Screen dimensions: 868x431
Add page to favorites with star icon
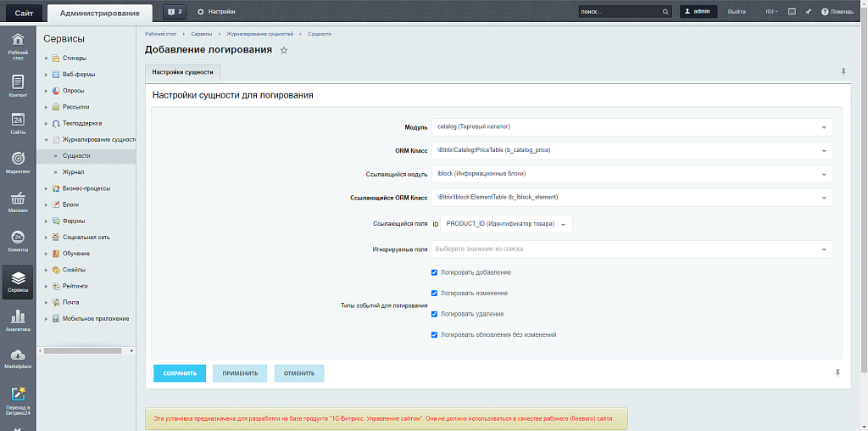pyautogui.click(x=284, y=51)
